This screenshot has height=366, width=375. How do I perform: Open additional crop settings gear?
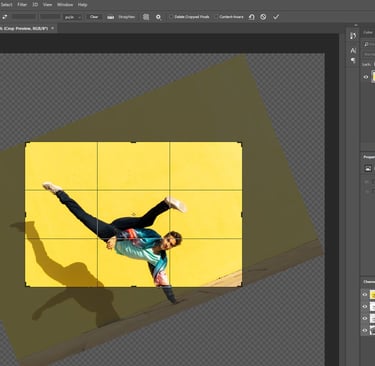[159, 17]
